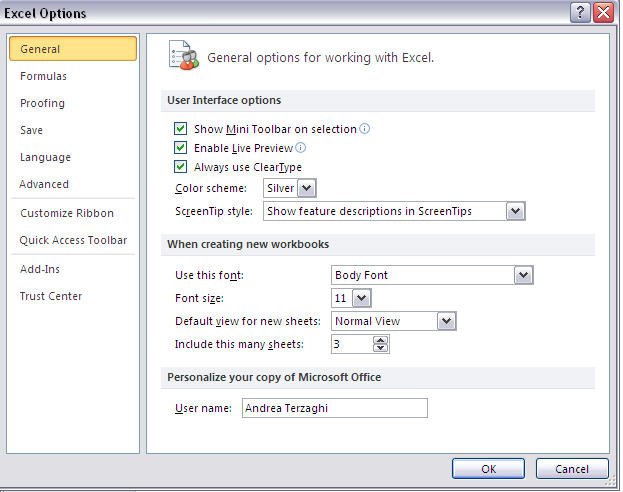Uncheck Show Mini Toolbar on selection
623x492 pixels.
click(180, 129)
